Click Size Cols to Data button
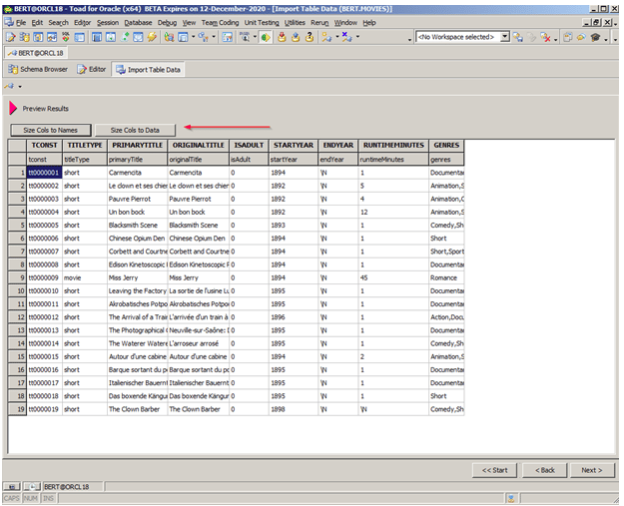This screenshot has height=506, width=624. (135, 130)
